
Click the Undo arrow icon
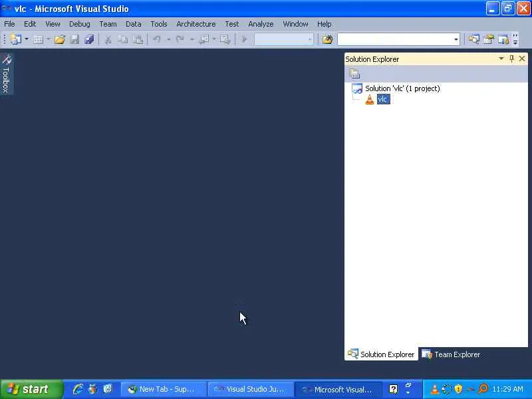point(157,39)
